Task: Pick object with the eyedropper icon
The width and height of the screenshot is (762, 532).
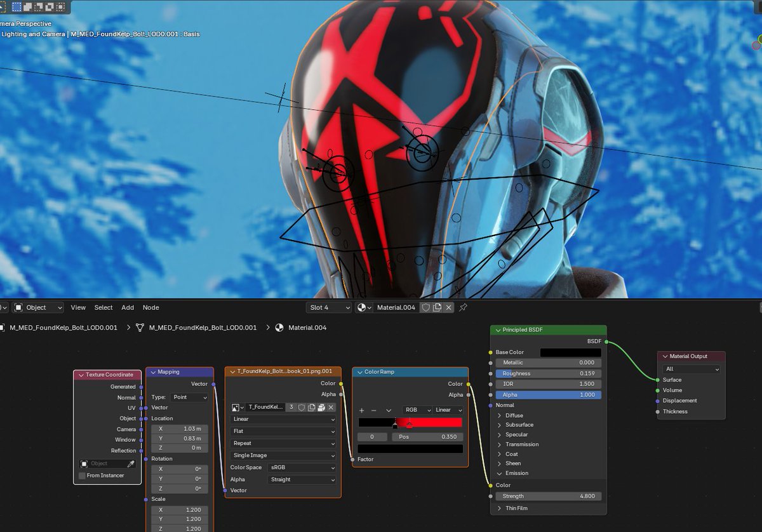Action: click(131, 463)
